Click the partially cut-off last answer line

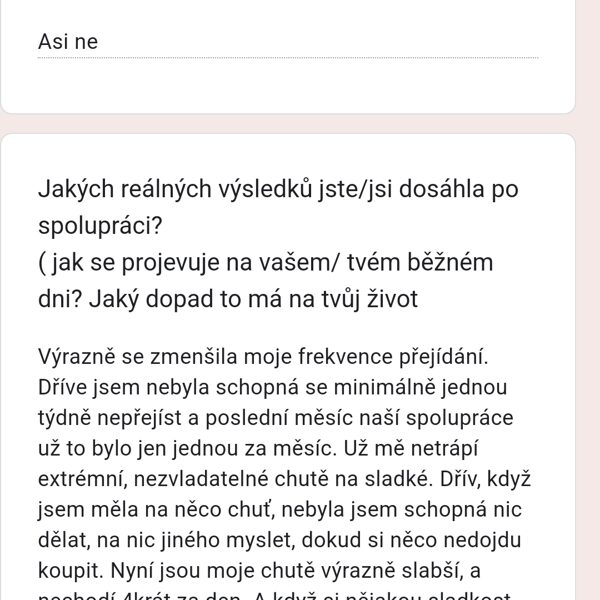pos(275,596)
